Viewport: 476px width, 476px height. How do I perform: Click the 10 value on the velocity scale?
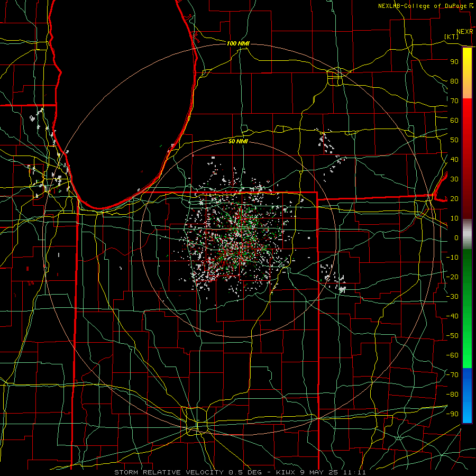coord(454,218)
